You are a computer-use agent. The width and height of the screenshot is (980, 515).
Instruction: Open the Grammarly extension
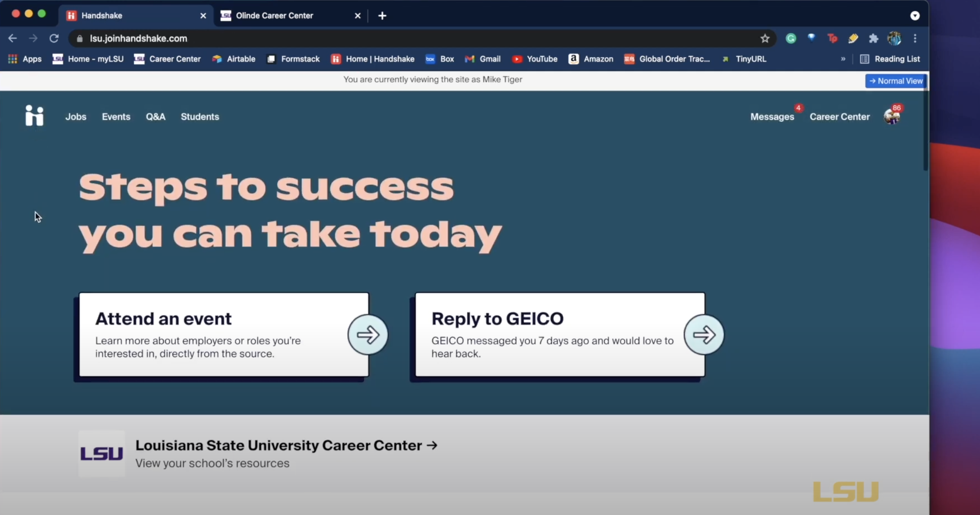tap(791, 38)
